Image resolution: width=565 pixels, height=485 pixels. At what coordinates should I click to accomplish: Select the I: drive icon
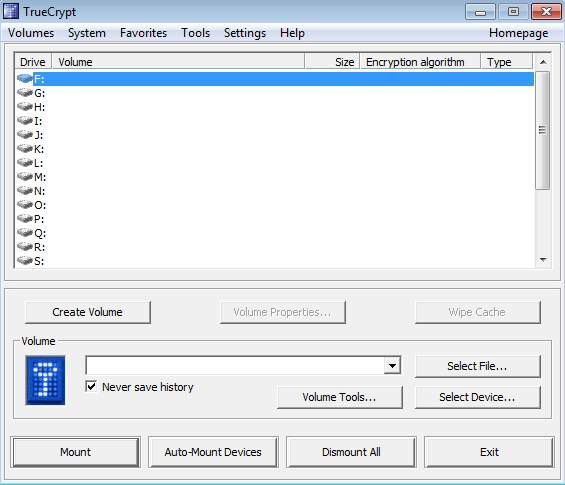coord(25,121)
